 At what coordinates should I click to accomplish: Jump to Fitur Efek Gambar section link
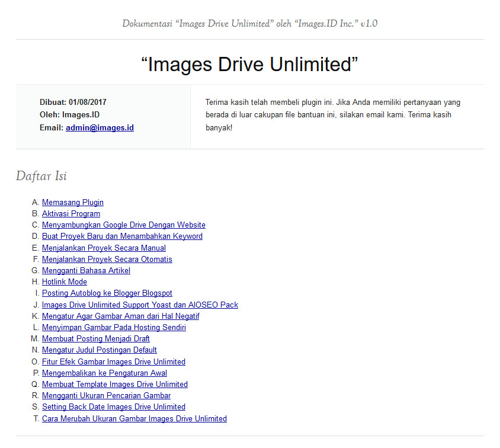[x=114, y=361]
